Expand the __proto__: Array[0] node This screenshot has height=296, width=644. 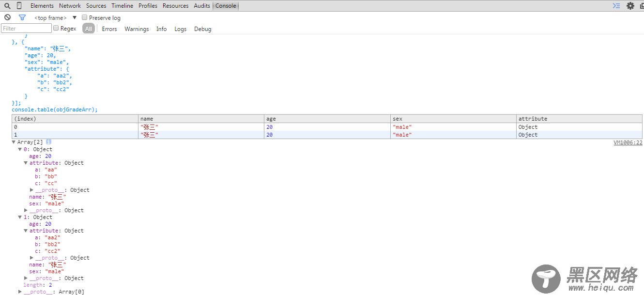[20, 292]
